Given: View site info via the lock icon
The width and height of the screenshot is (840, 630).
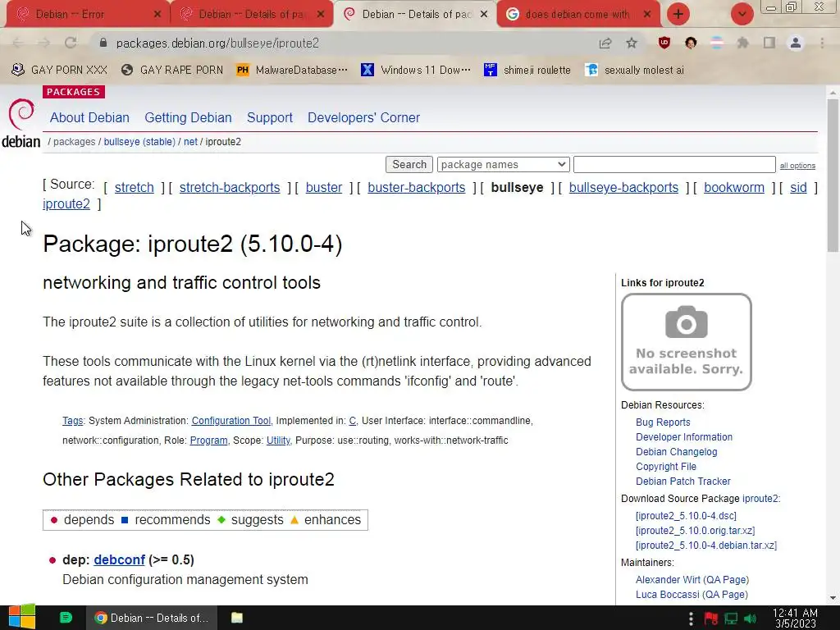Looking at the screenshot, I should click(103, 43).
